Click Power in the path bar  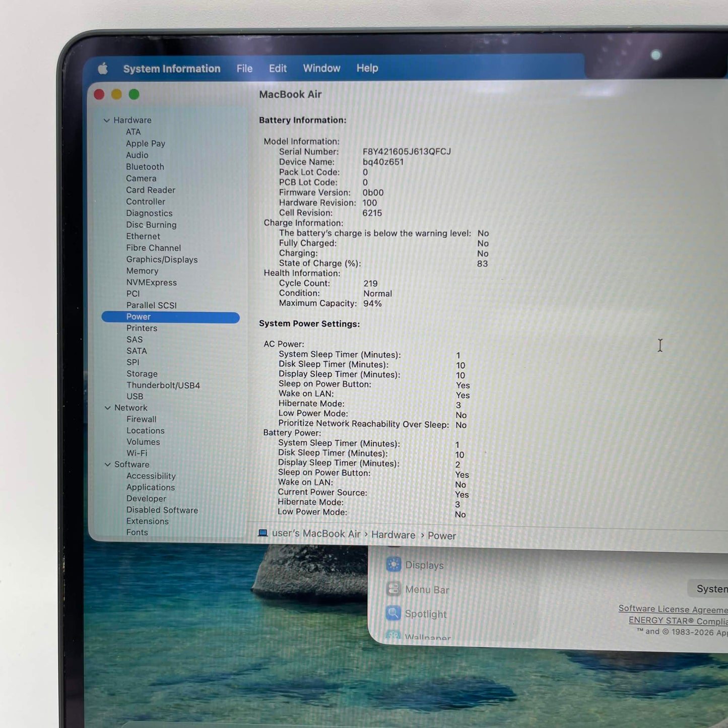click(x=442, y=536)
